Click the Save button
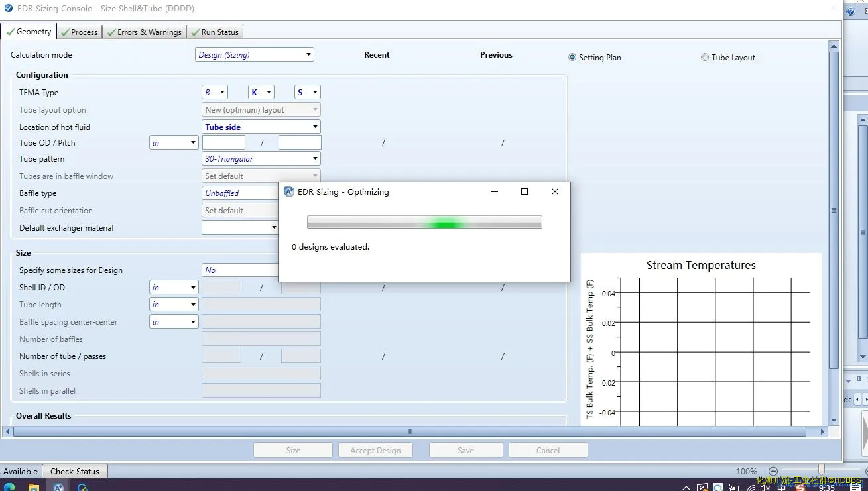This screenshot has height=491, width=868. pos(465,450)
